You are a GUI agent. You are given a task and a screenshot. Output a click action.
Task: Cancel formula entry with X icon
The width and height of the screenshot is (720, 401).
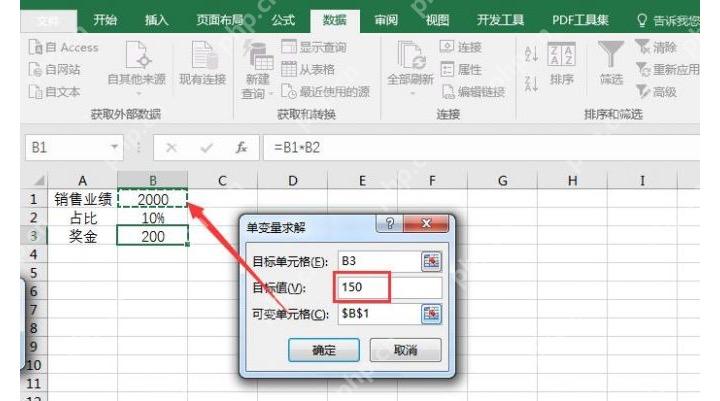171,147
